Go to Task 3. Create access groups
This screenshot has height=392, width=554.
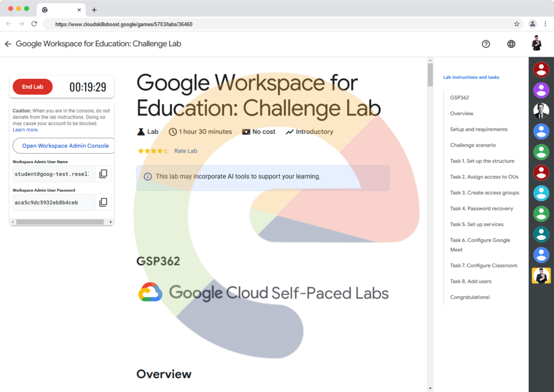click(485, 192)
